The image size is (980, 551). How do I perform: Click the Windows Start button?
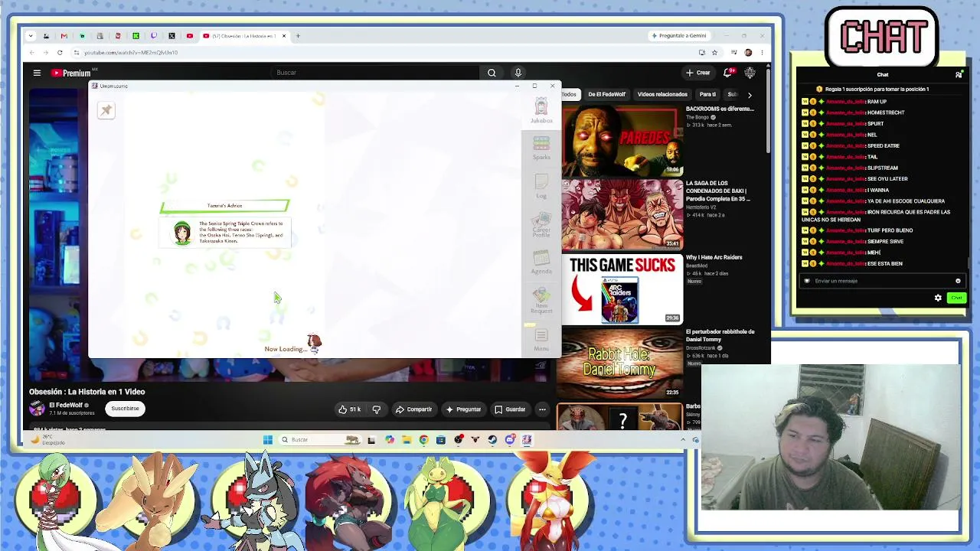tap(267, 440)
